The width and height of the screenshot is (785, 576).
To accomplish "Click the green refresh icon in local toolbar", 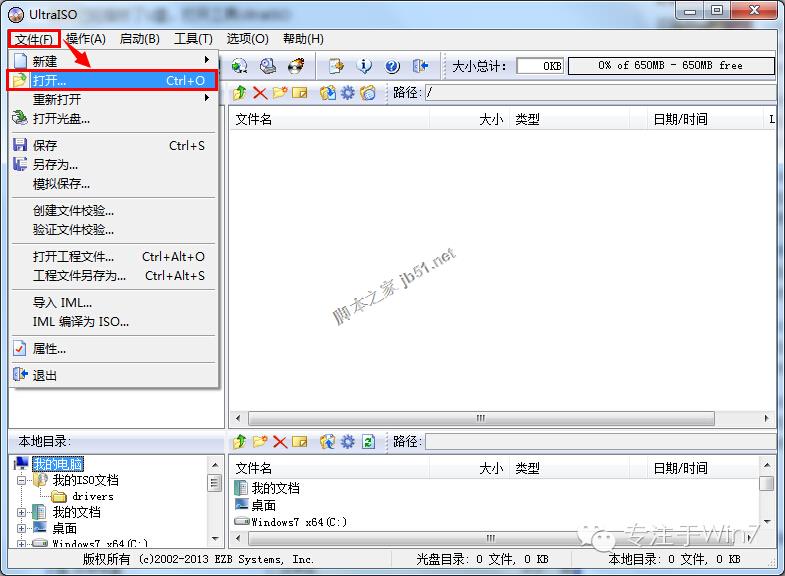I will [x=368, y=441].
